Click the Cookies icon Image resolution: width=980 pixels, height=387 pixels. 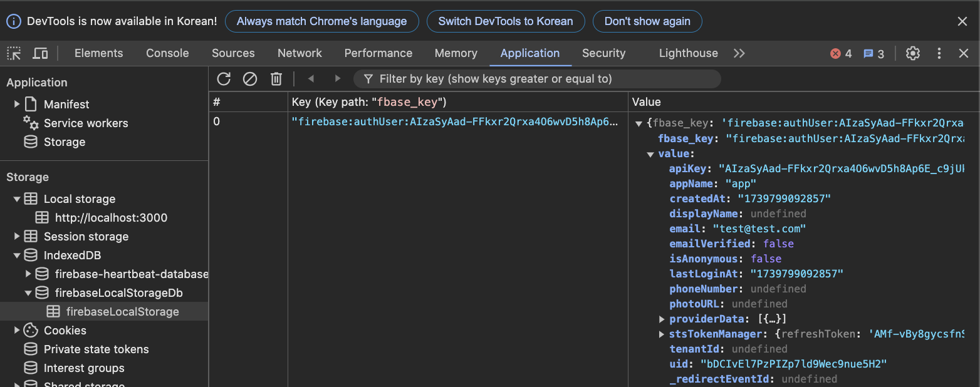(x=31, y=330)
